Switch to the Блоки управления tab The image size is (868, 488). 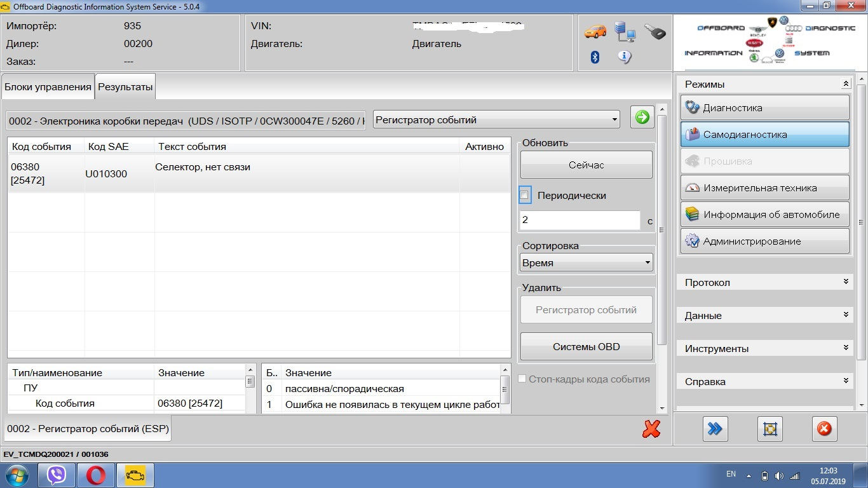[48, 87]
